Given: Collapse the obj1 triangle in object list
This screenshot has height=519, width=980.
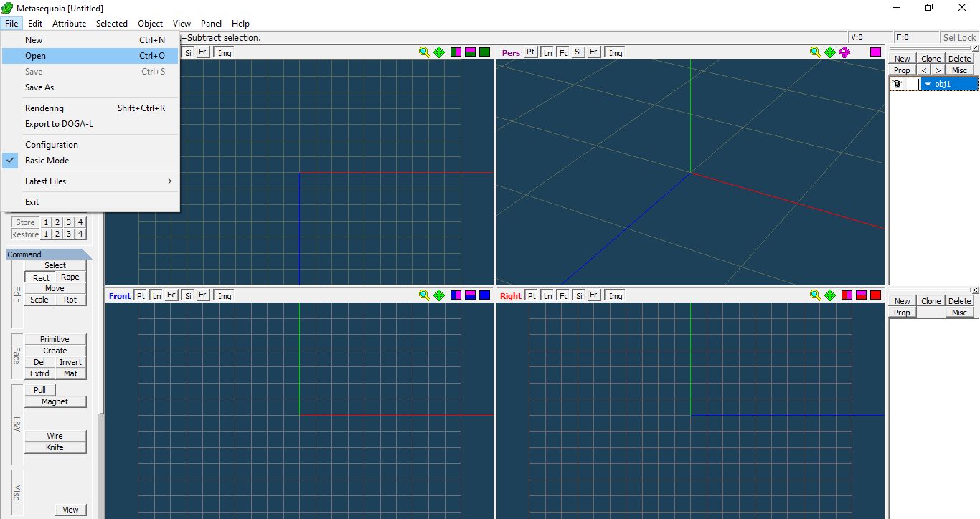Looking at the screenshot, I should point(928,85).
